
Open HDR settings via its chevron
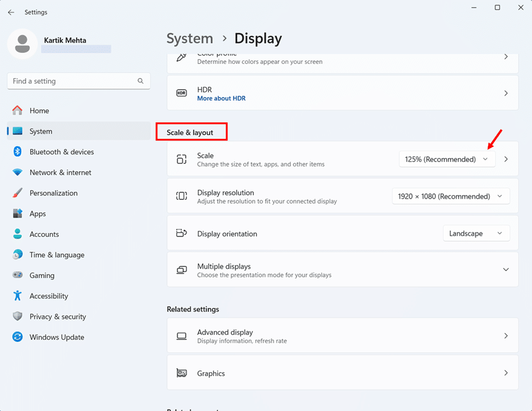pyautogui.click(x=506, y=93)
